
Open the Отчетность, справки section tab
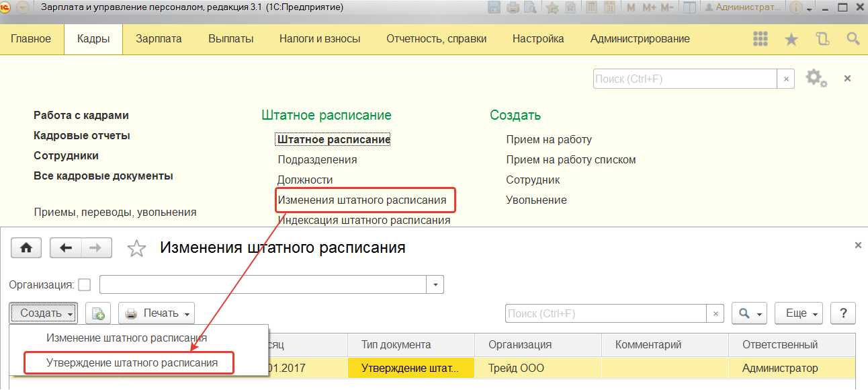tap(436, 39)
